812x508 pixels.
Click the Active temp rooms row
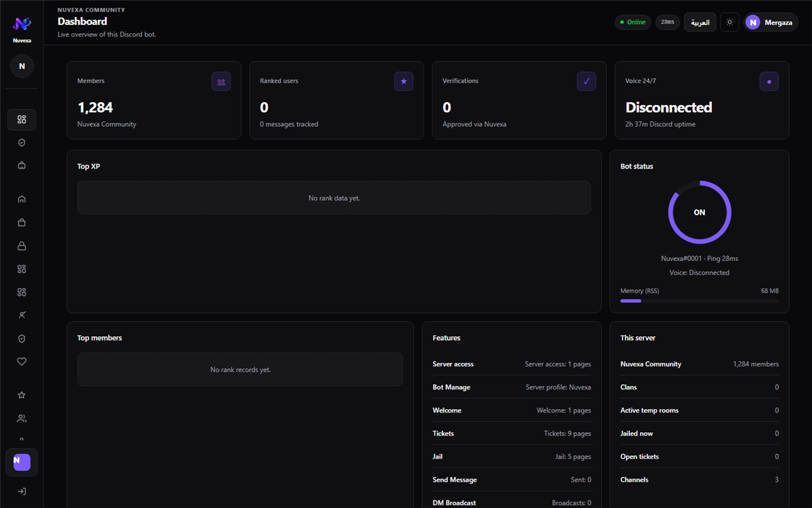700,410
